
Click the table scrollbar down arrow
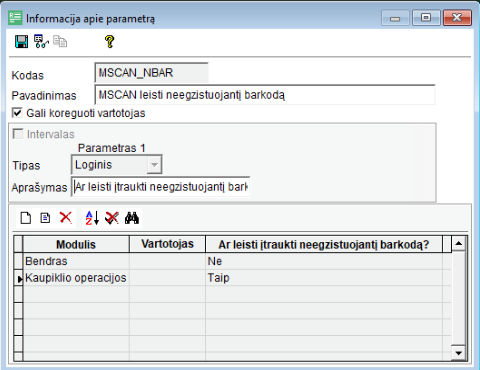click(459, 353)
